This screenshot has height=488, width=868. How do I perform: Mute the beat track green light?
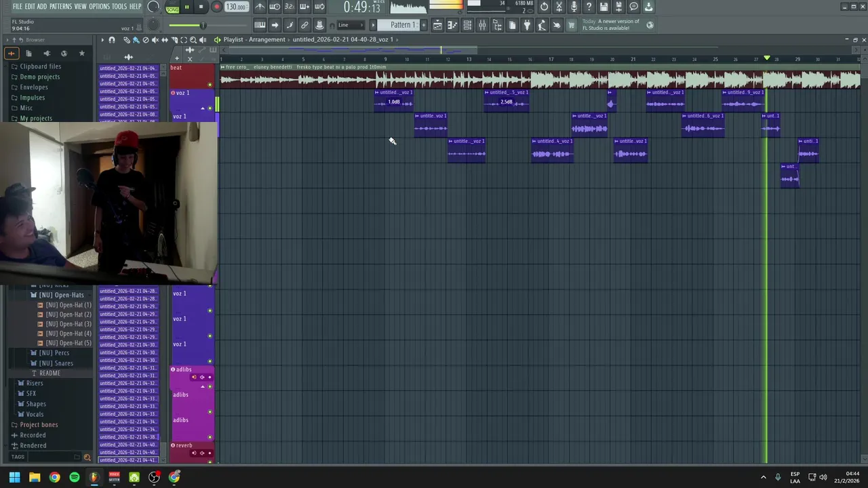210,85
